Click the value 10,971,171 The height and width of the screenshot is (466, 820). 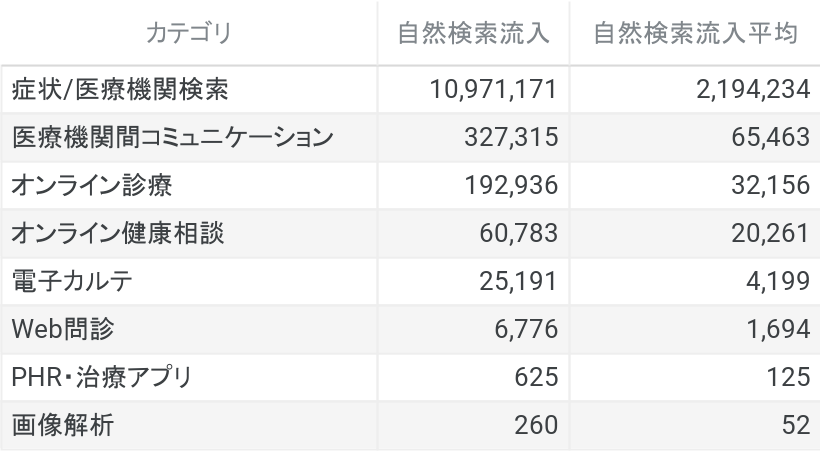493,91
